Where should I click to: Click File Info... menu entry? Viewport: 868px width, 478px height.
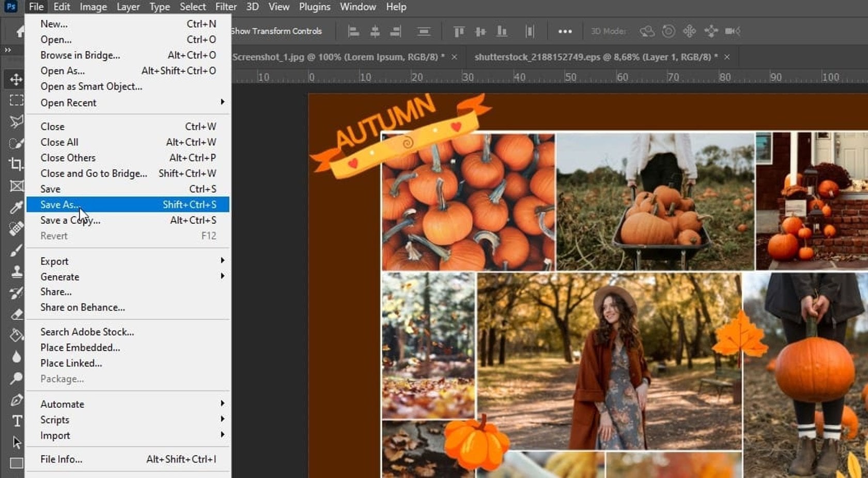click(128, 459)
